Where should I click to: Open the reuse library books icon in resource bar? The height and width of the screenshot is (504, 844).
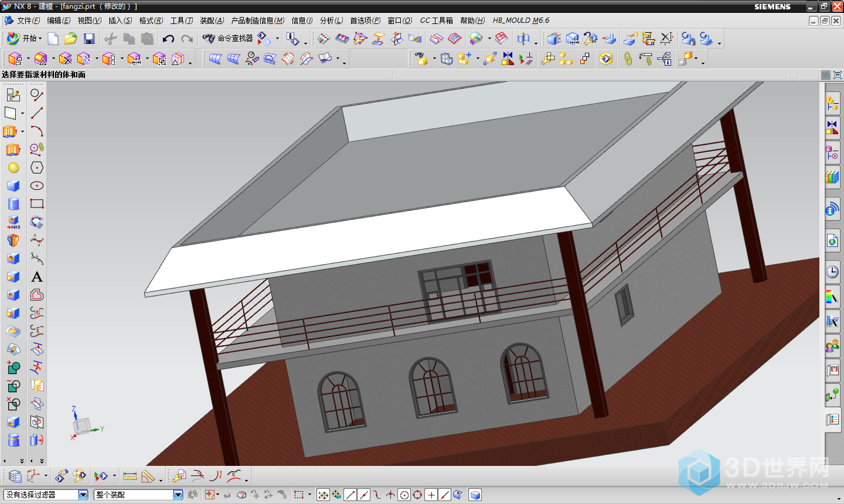[x=832, y=177]
